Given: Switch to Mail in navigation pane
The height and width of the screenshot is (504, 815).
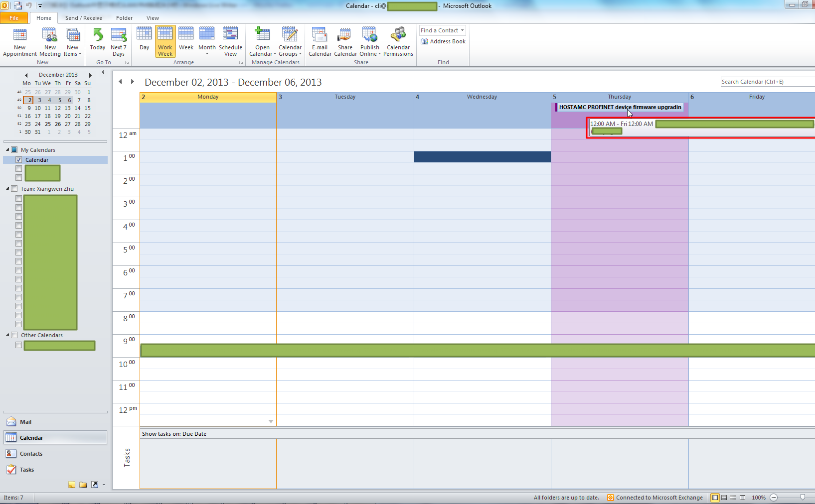Looking at the screenshot, I should point(55,422).
